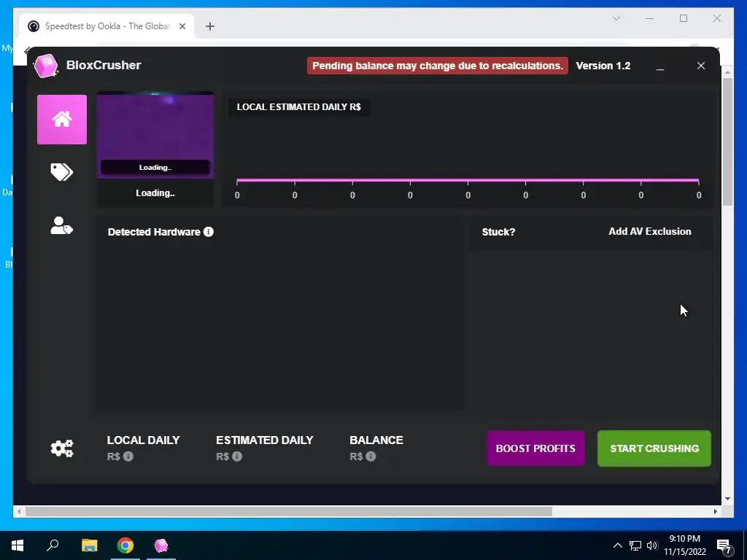Show the Local Daily R$ info icon
747x560 pixels.
pos(128,456)
